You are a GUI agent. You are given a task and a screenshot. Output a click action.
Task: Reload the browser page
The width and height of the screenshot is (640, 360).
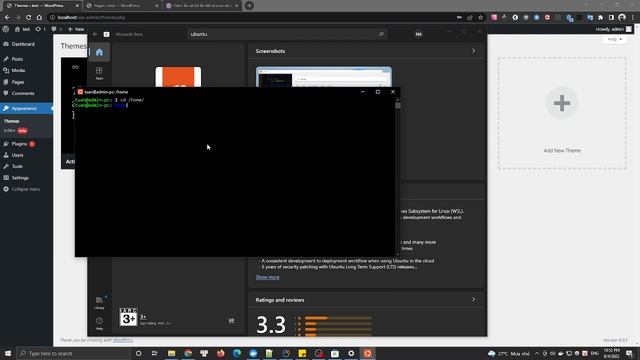point(29,18)
